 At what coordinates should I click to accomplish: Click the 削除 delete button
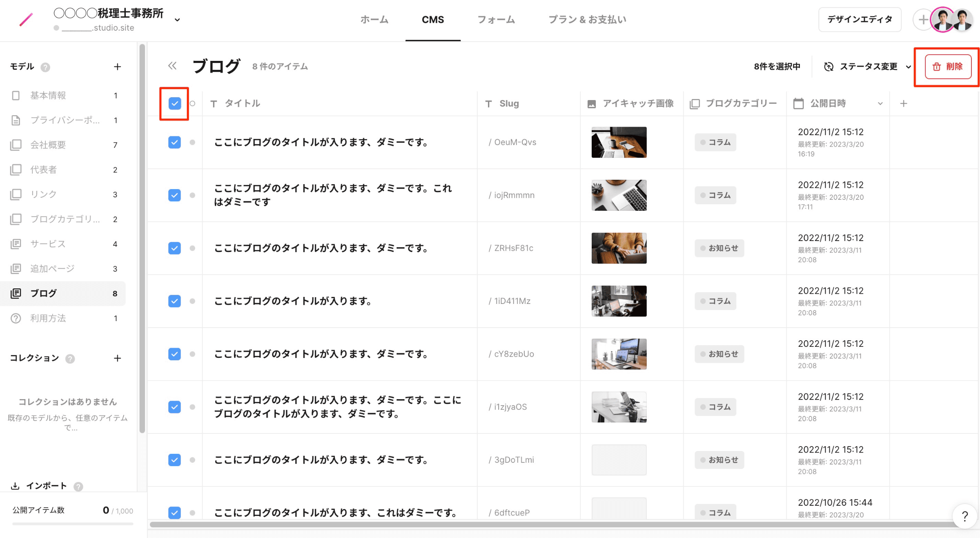tap(948, 67)
